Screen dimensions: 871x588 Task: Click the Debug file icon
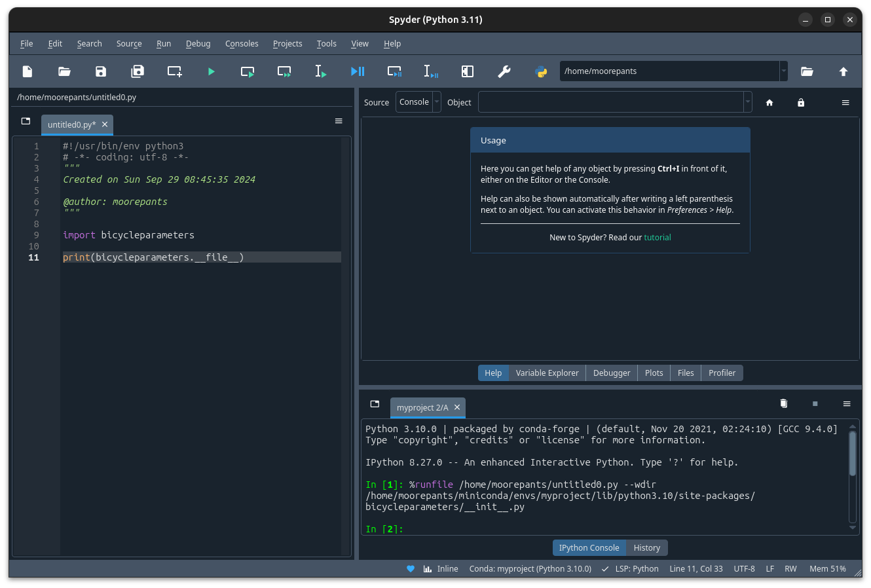[x=358, y=71]
